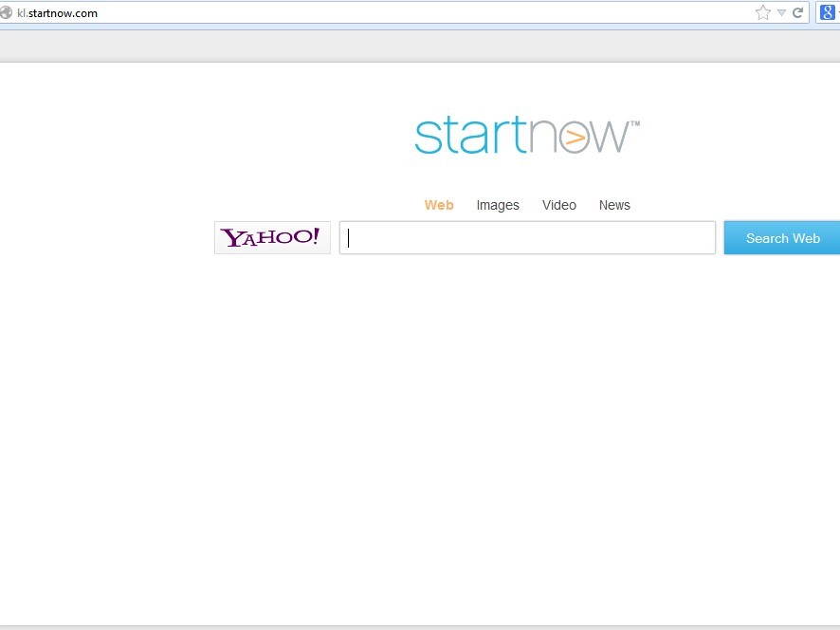Screen dimensions: 840x630
Task: Click the startnow logo
Action: point(527,135)
